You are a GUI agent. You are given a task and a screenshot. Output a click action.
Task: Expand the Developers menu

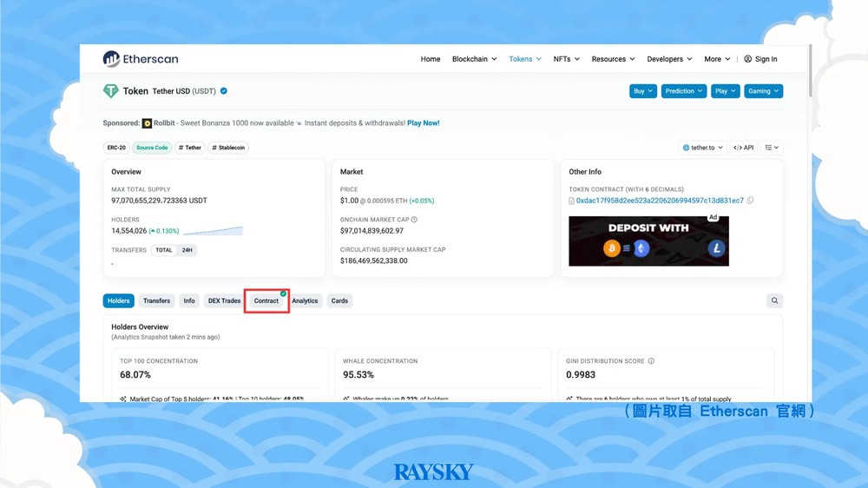669,59
